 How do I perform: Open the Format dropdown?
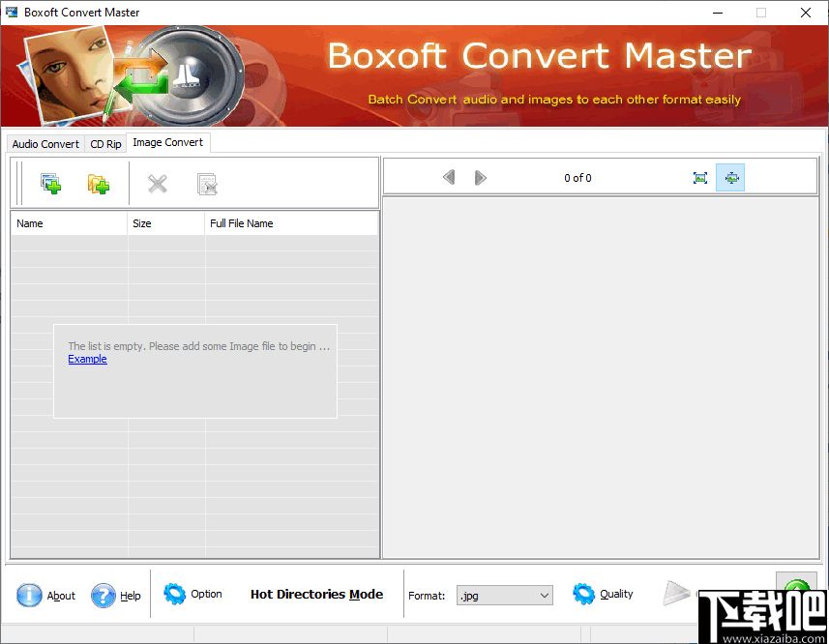543,595
